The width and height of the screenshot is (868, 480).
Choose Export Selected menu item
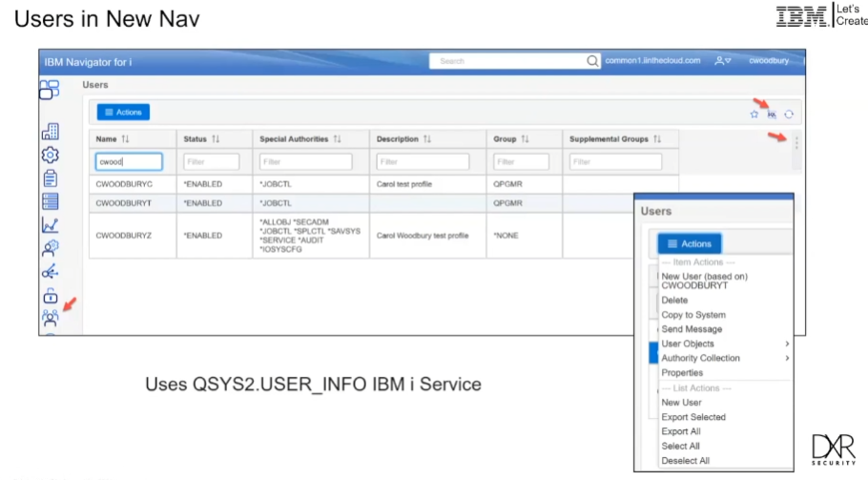693,417
